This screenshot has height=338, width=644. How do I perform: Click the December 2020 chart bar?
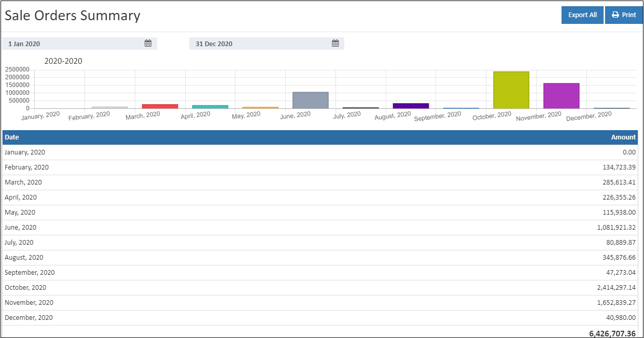[x=612, y=108]
